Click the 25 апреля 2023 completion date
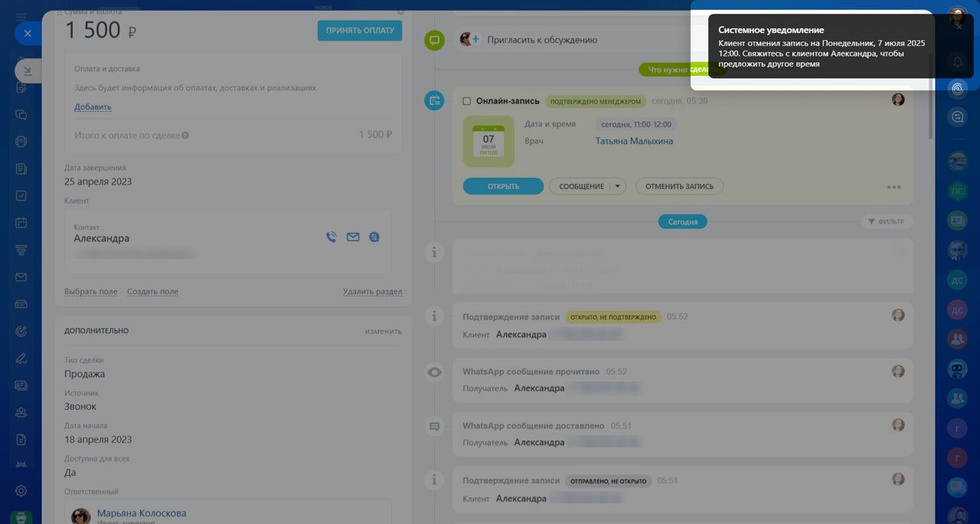Viewport: 980px width, 524px height. 98,182
